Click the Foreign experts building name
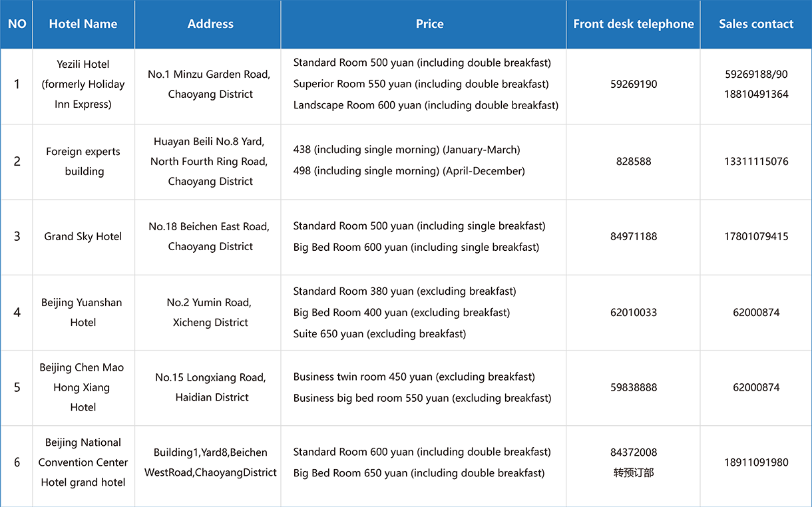 pyautogui.click(x=83, y=161)
